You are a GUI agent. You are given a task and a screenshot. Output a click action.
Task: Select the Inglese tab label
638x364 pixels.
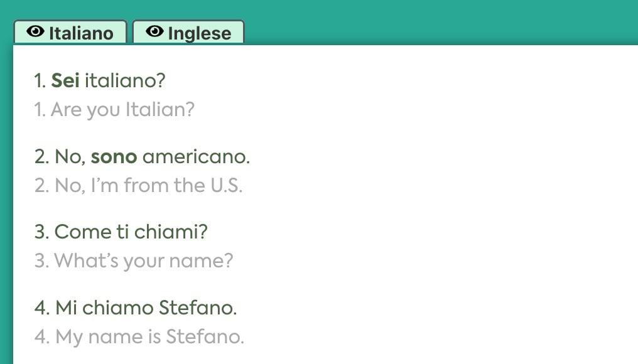pyautogui.click(x=200, y=33)
